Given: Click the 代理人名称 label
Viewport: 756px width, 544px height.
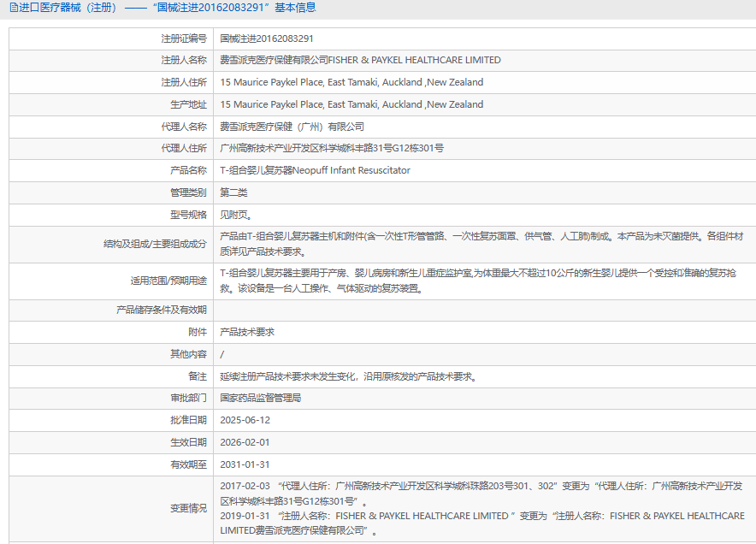Looking at the screenshot, I should pos(184,127).
